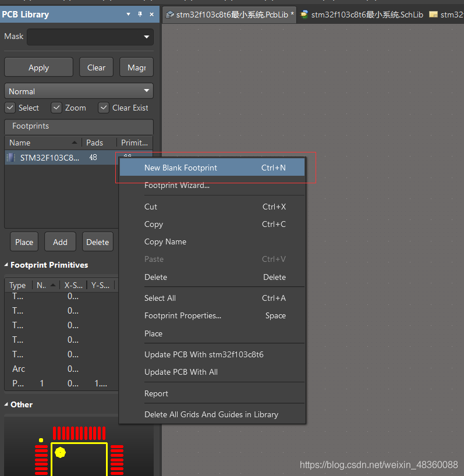Sort primitives by Y-Size column
Screen dimensions: 464x476
pos(101,285)
